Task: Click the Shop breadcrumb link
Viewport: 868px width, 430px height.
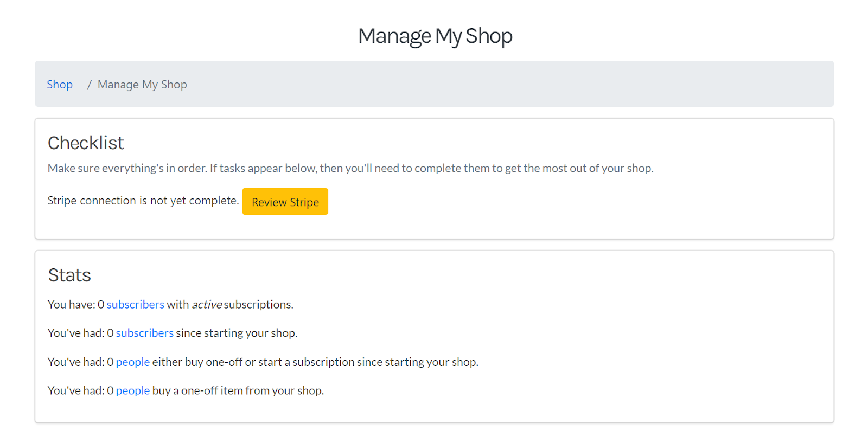Action: [x=60, y=85]
